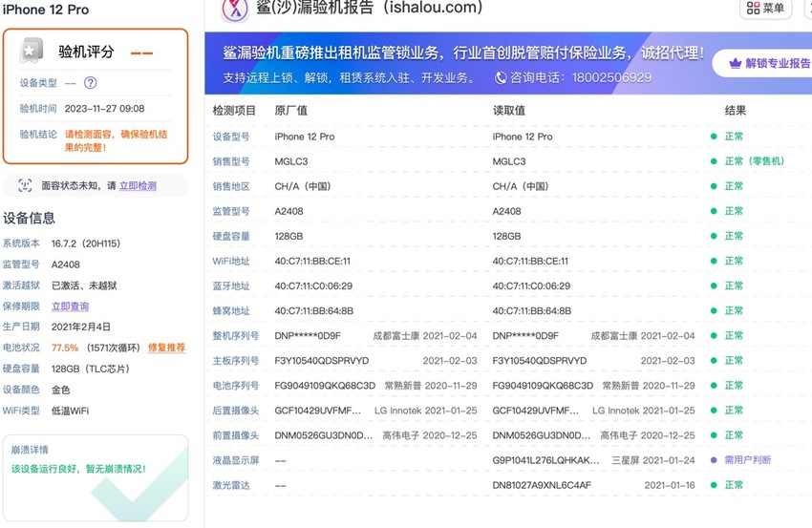Click green status dot for 设备型号 row
812x528 pixels.
714,137
